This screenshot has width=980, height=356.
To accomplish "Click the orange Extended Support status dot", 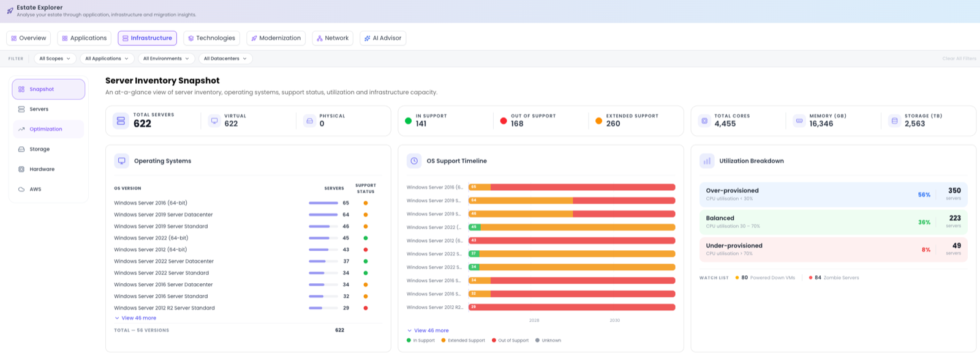I will click(x=599, y=121).
